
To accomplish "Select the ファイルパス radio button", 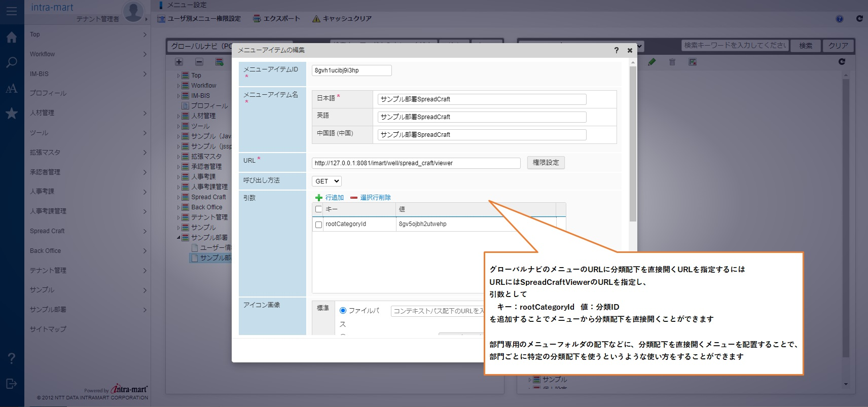I will [343, 311].
